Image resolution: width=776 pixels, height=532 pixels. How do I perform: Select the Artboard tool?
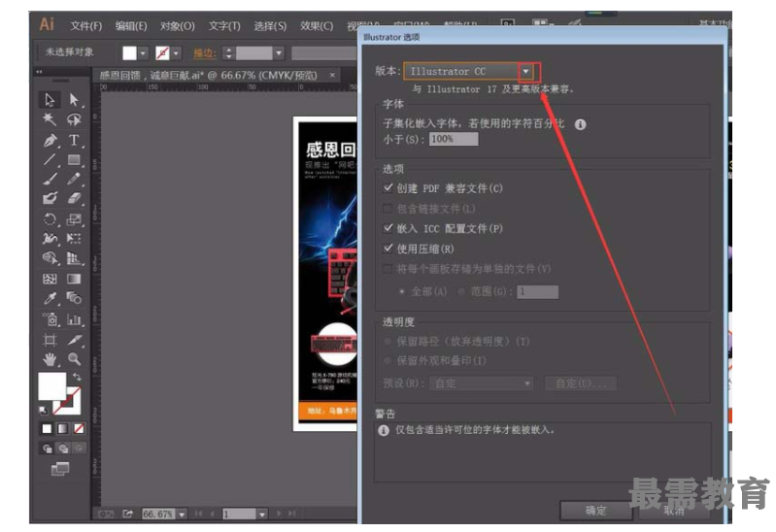[50, 340]
